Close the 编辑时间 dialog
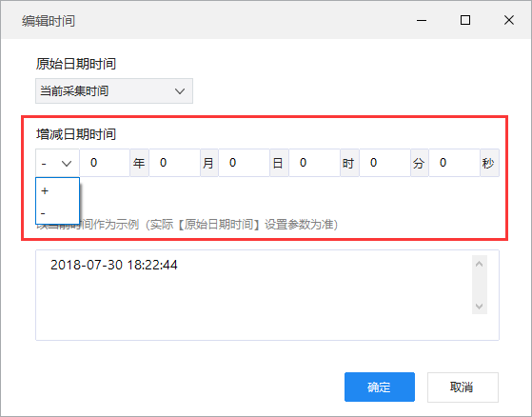The height and width of the screenshot is (417, 532). (509, 20)
